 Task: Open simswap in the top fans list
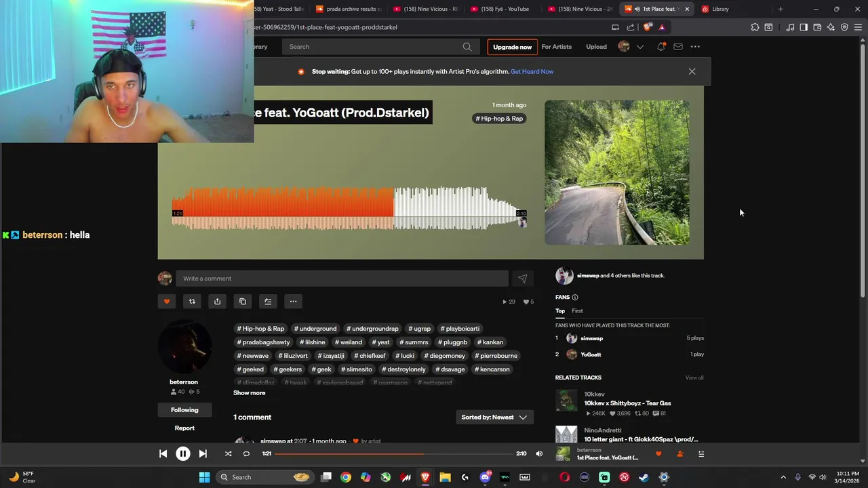point(591,338)
